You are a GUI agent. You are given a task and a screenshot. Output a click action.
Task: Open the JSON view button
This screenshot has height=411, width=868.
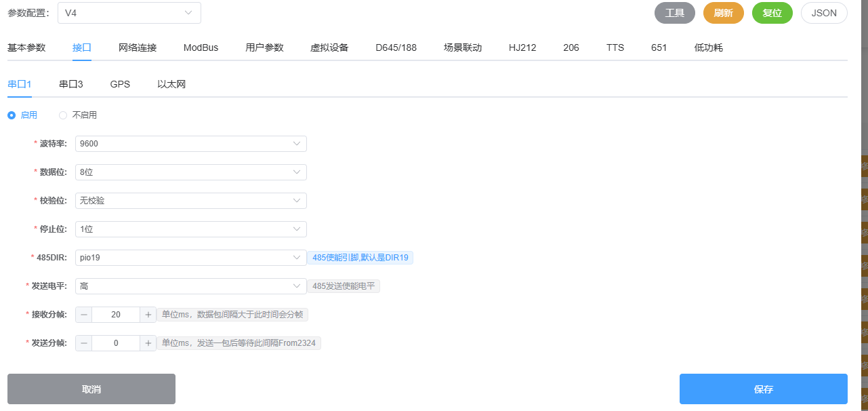click(824, 13)
